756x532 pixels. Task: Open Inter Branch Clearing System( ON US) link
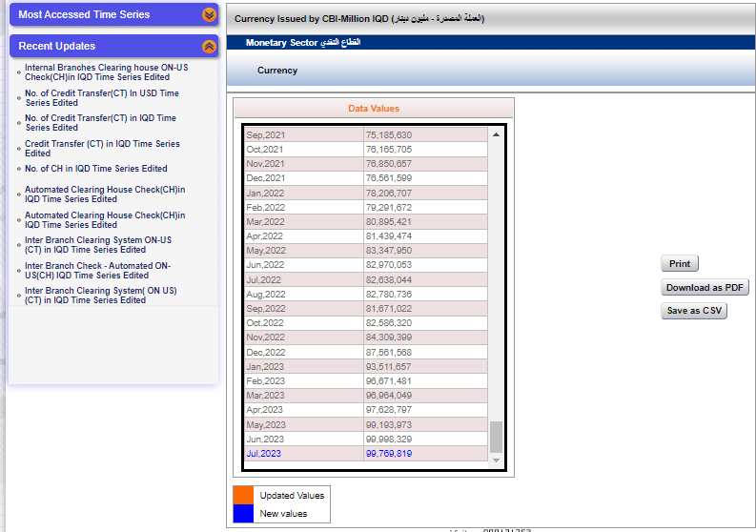pyautogui.click(x=100, y=295)
